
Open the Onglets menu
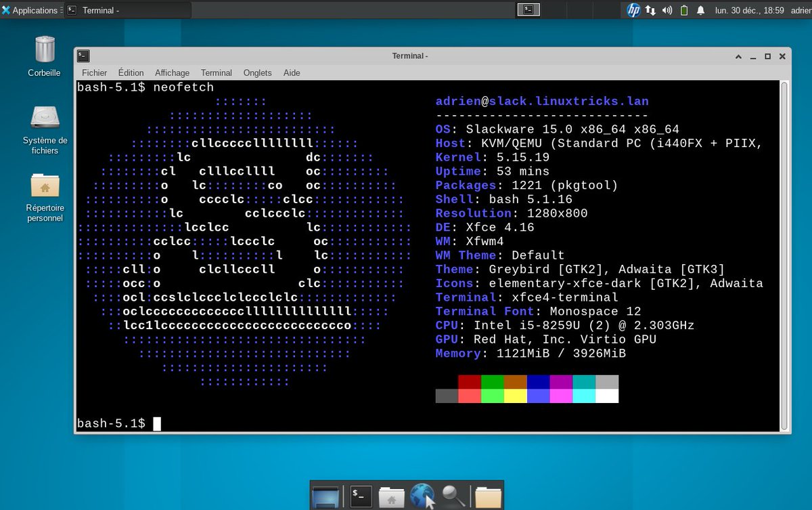tap(257, 72)
